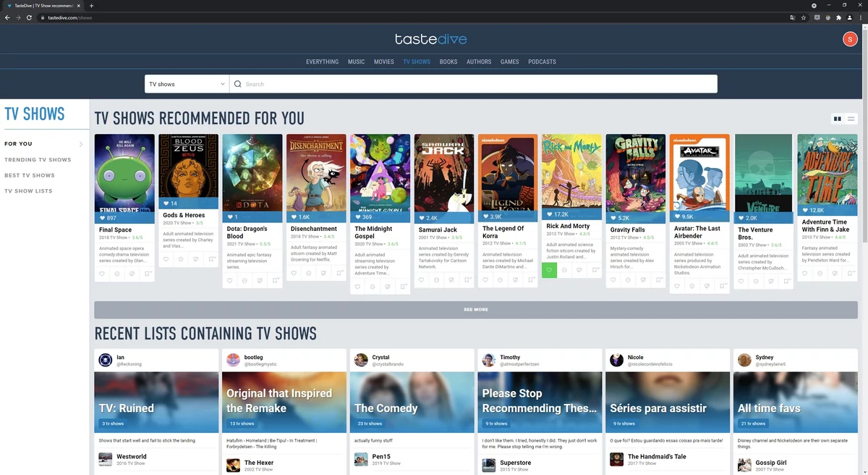Switch to the Movies tab
Screen dimensions: 868x475
coord(384,62)
